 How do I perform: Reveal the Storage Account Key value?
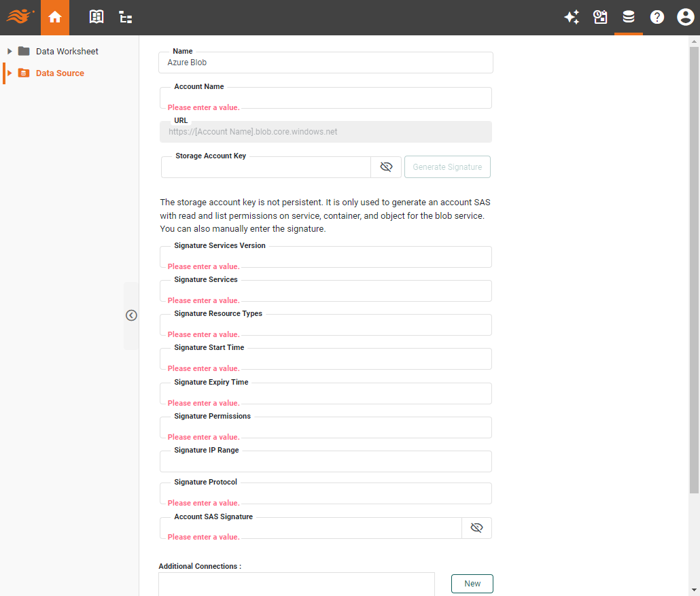386,166
